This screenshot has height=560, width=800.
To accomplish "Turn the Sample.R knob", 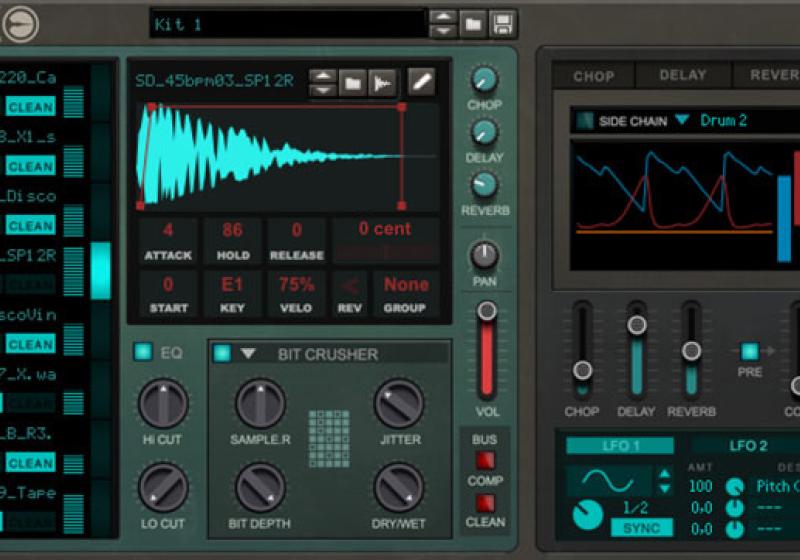I will 260,403.
